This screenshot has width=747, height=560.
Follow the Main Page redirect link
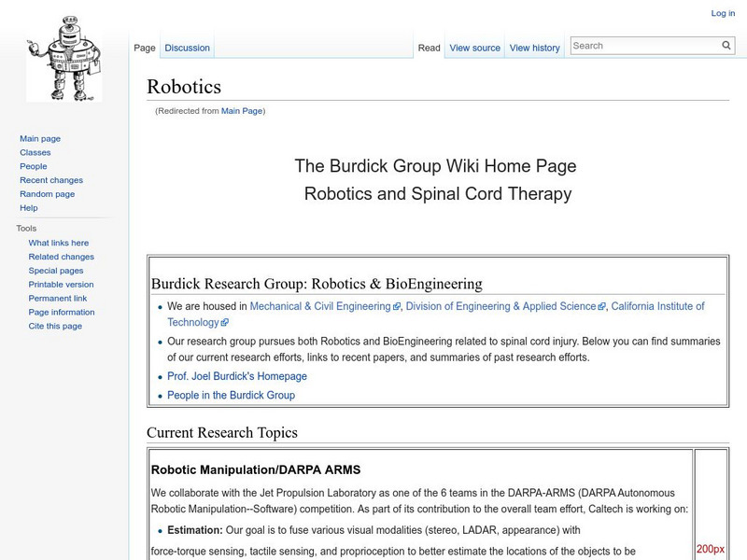pyautogui.click(x=242, y=111)
